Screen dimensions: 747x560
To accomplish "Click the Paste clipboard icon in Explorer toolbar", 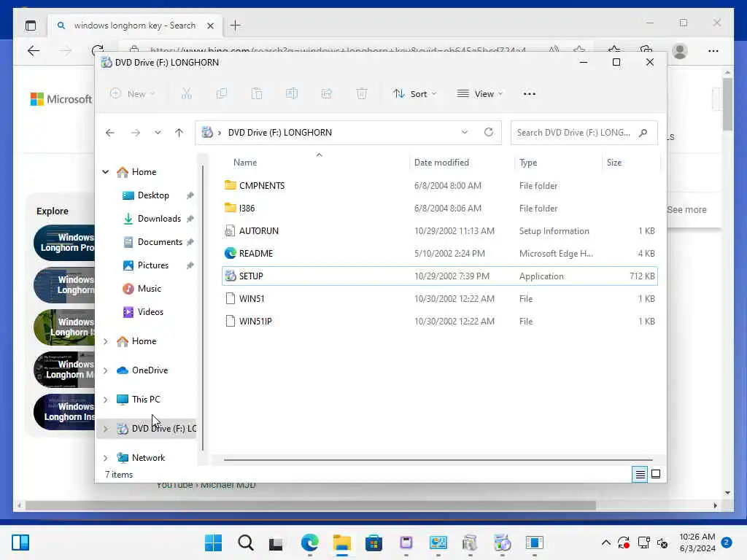I will click(x=257, y=94).
